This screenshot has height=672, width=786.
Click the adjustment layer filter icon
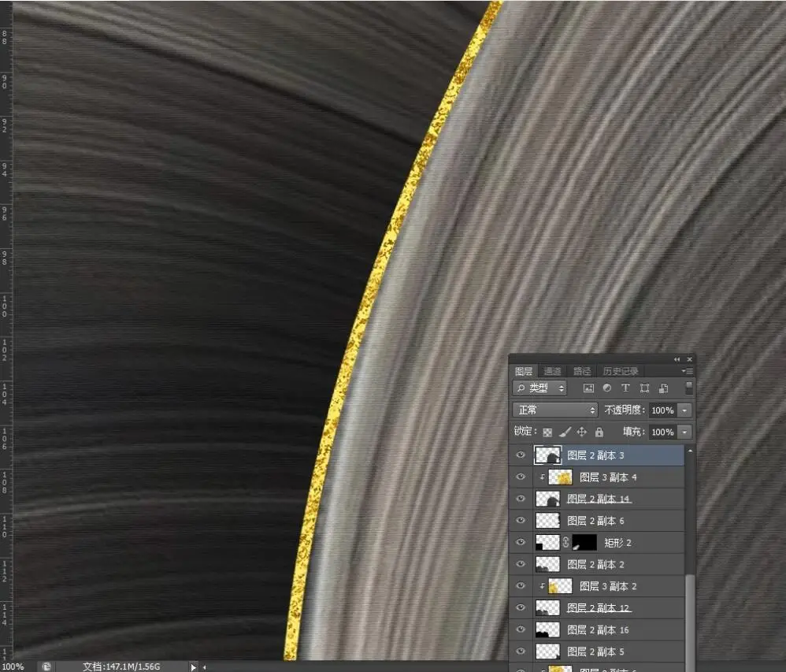[x=606, y=388]
